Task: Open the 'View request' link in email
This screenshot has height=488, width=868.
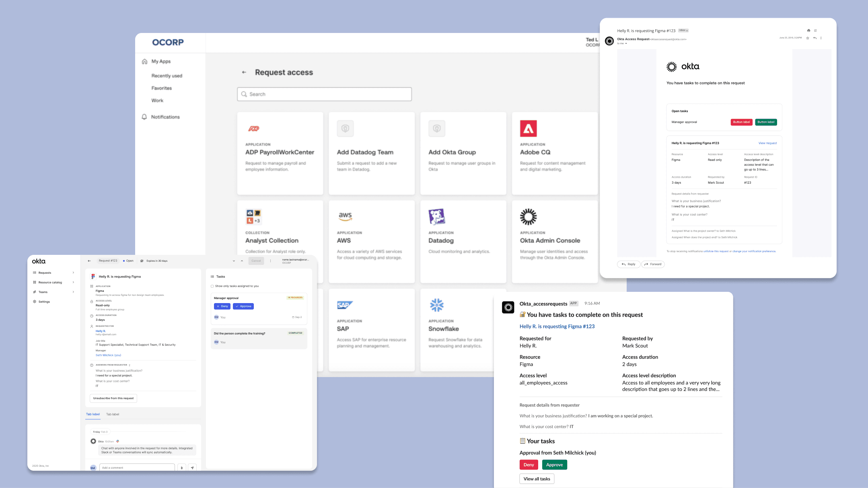Action: click(x=767, y=143)
